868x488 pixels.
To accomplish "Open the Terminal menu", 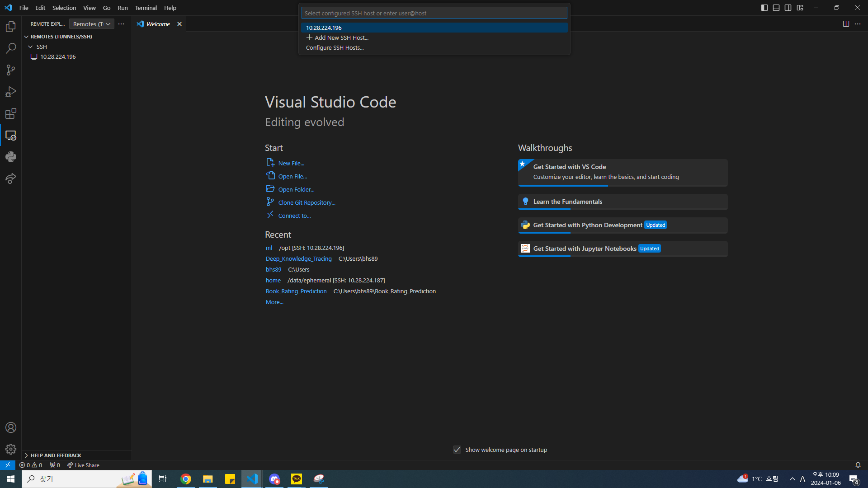I will 146,8.
